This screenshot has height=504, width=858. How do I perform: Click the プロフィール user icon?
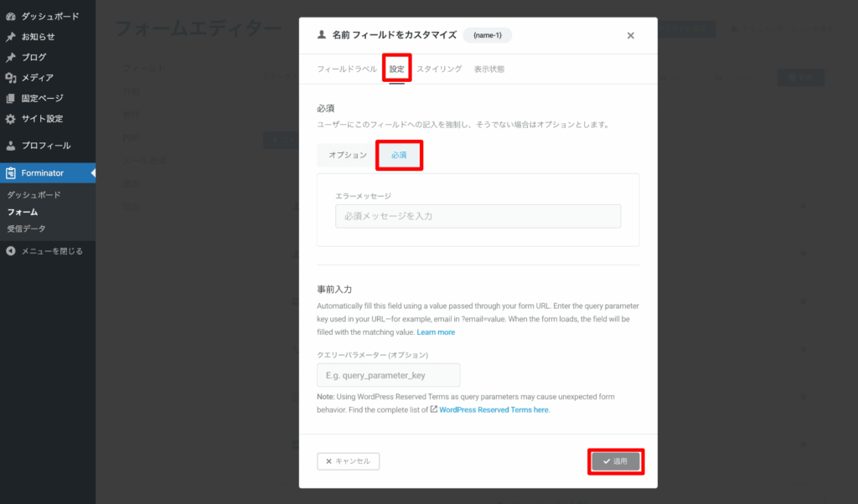coord(10,146)
